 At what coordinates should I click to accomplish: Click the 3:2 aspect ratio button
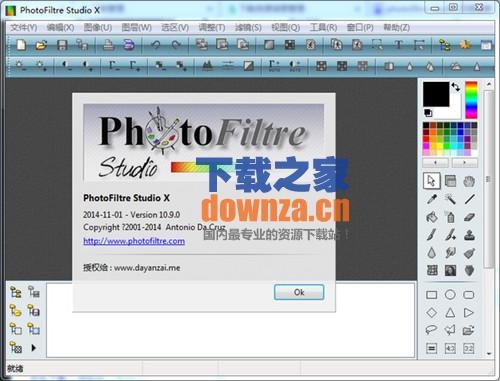tap(469, 348)
